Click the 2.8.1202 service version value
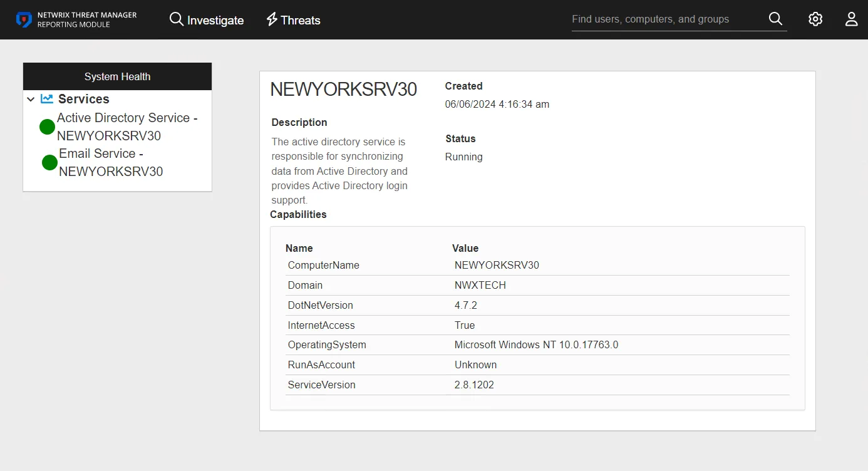868x471 pixels. point(474,385)
